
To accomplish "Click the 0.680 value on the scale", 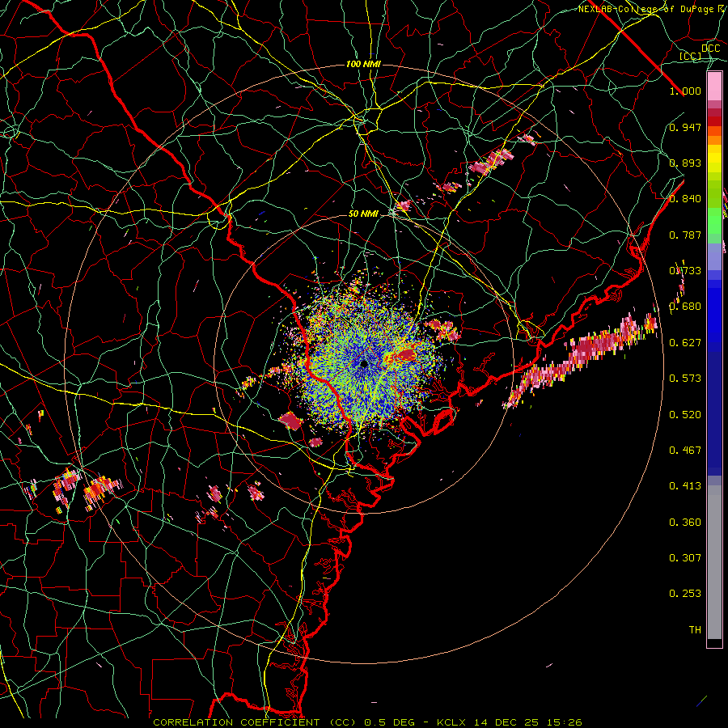I will [x=685, y=307].
